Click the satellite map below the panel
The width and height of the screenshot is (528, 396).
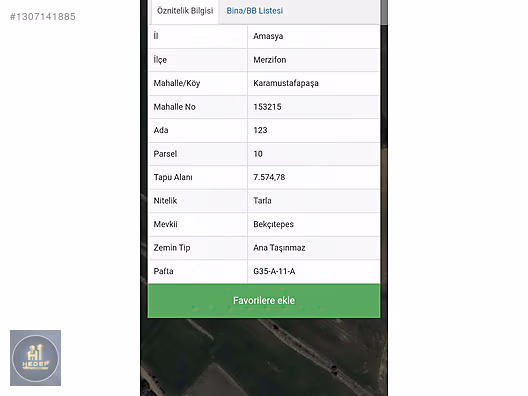coord(264,357)
